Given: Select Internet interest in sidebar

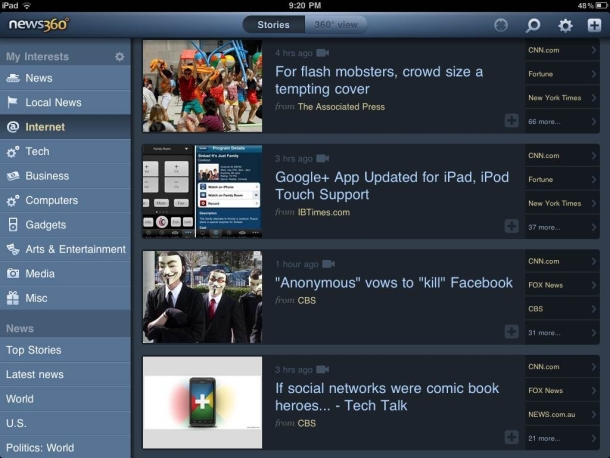Looking at the screenshot, I should pos(65,127).
